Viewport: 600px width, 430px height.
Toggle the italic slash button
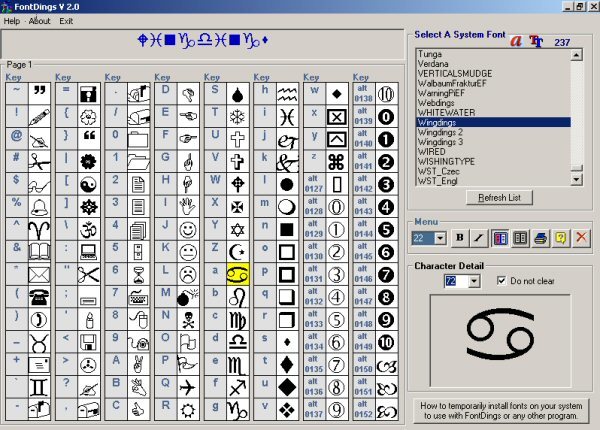479,238
